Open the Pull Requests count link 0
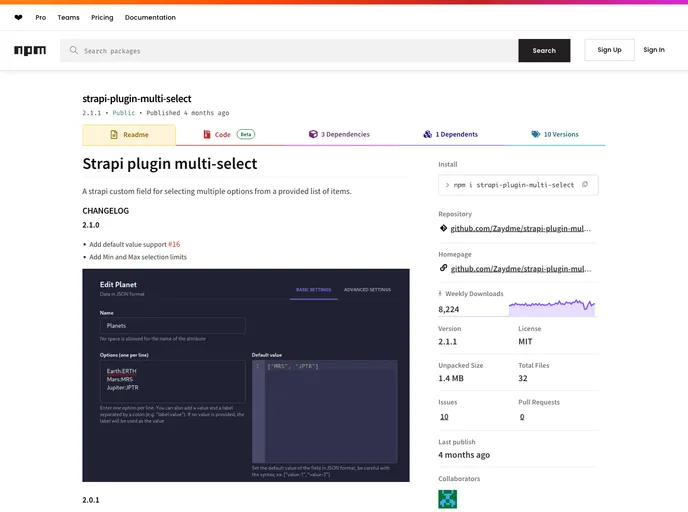Viewport: 688px width, 512px height. coord(522,417)
